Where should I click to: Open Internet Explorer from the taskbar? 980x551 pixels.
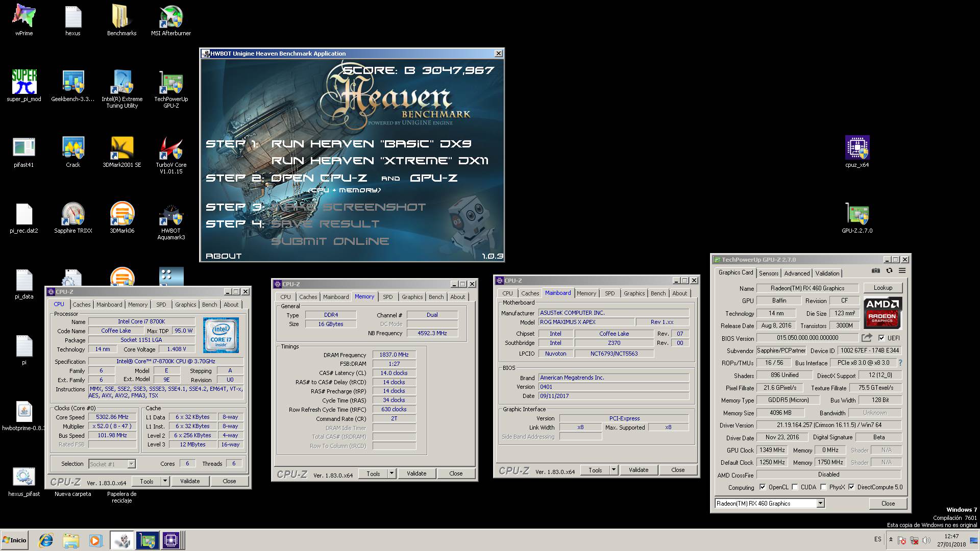point(46,540)
